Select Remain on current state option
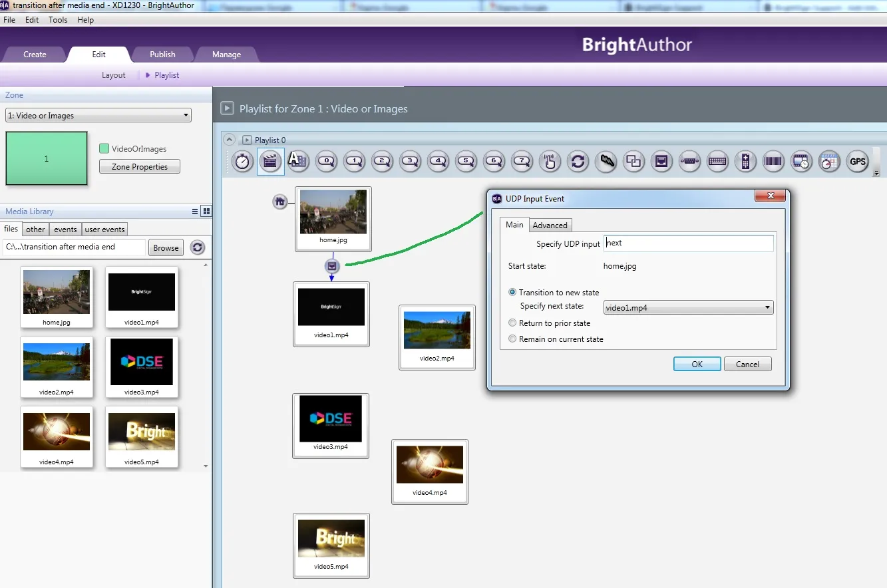Image resolution: width=887 pixels, height=588 pixels. tap(512, 339)
